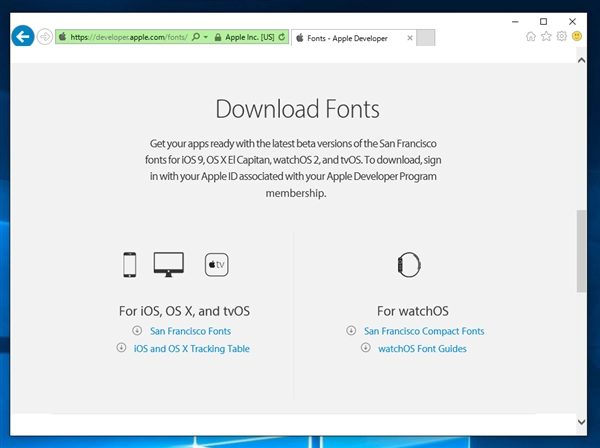Viewport: 600px width, 448px height.
Task: Click download icon beside Tracking Table
Action: tap(121, 347)
